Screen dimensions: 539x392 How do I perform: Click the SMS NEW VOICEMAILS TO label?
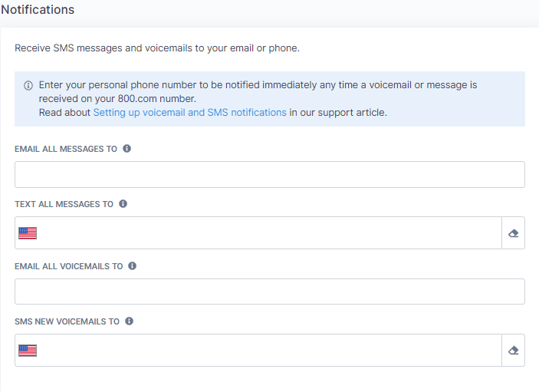click(67, 321)
